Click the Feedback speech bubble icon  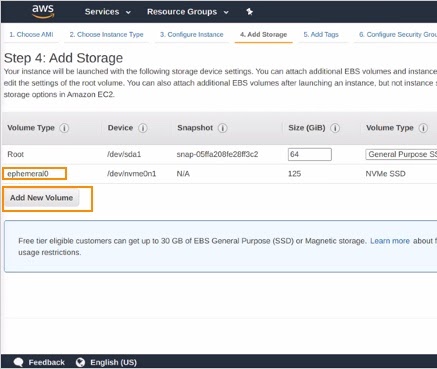(19, 362)
